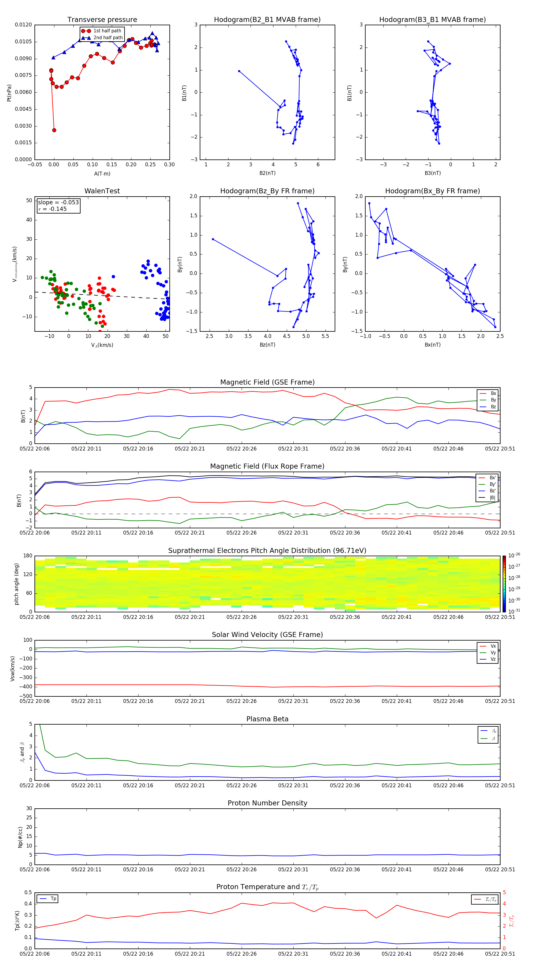Click '05/22 20:51' tick under proton temperature plot

click(x=500, y=954)
